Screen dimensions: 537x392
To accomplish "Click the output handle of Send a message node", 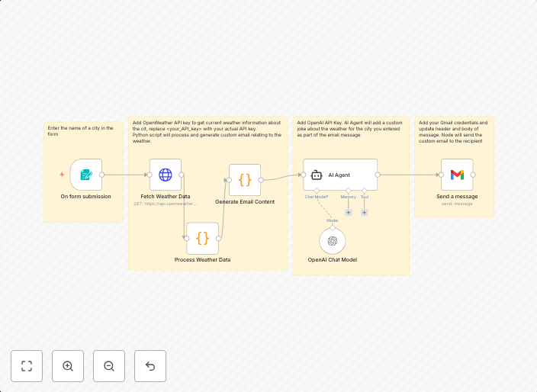I will (x=474, y=175).
